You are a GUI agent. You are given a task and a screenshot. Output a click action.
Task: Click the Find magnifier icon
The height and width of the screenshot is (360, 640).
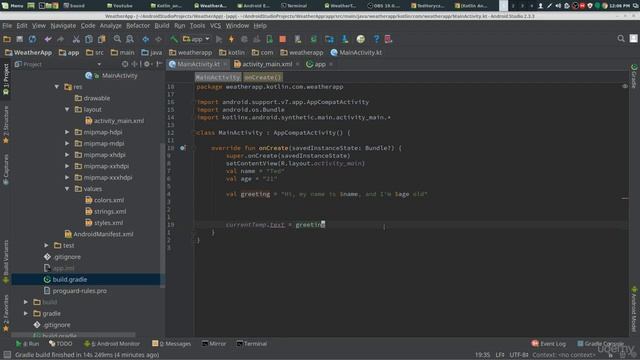117,39
